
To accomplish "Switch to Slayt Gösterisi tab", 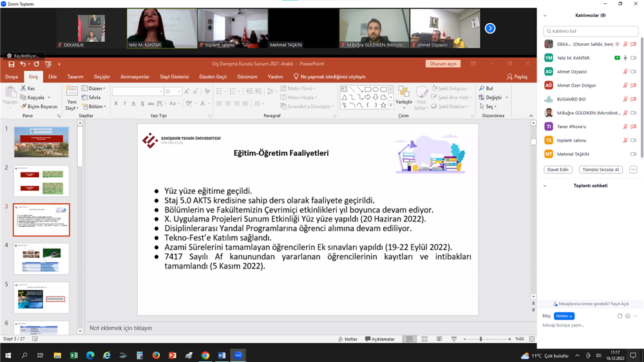I will point(174,77).
